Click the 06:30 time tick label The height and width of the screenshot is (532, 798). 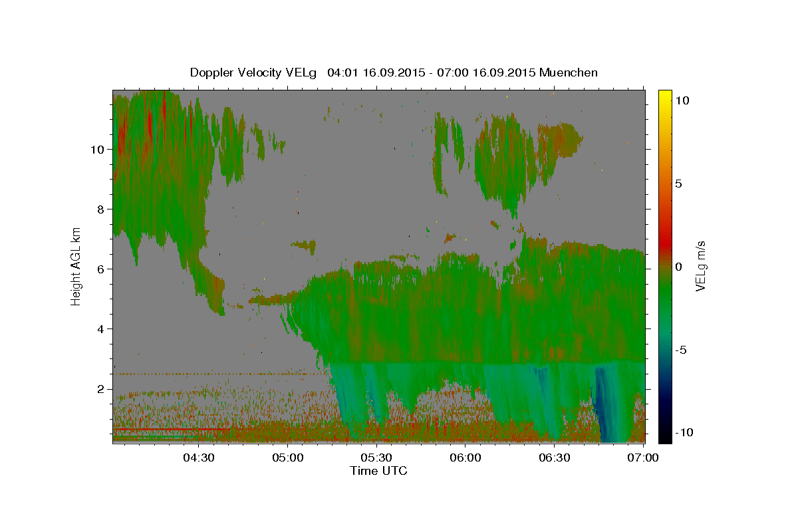[555, 457]
